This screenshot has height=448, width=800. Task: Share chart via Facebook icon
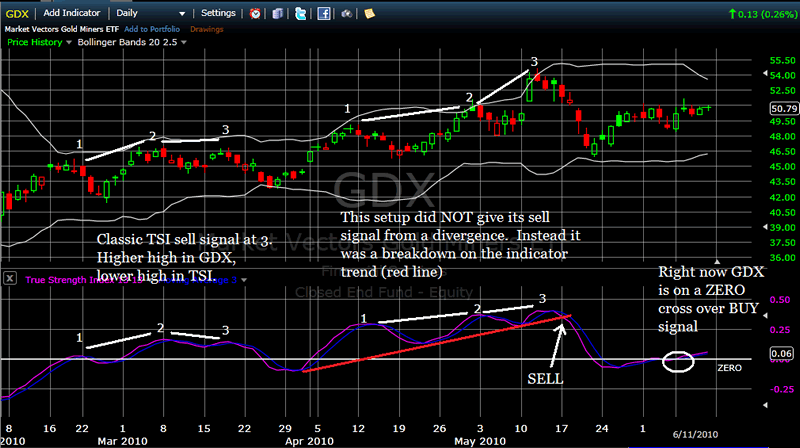click(x=326, y=14)
